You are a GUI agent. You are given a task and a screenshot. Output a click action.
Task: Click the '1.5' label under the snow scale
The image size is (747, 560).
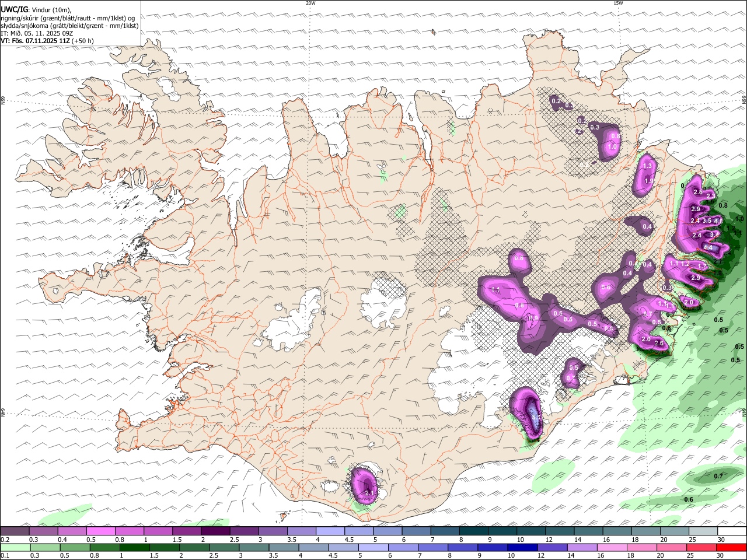tap(176, 540)
